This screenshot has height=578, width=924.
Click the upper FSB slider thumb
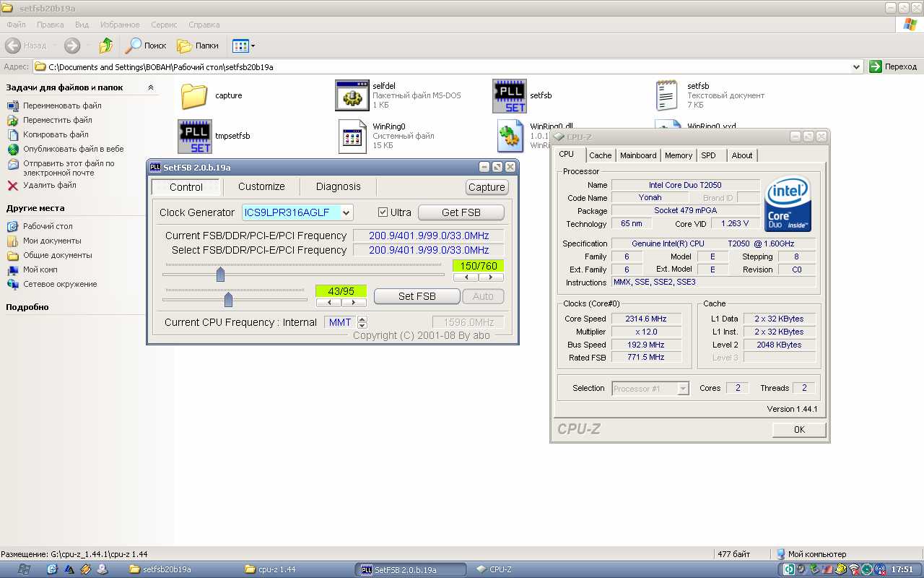tap(221, 275)
